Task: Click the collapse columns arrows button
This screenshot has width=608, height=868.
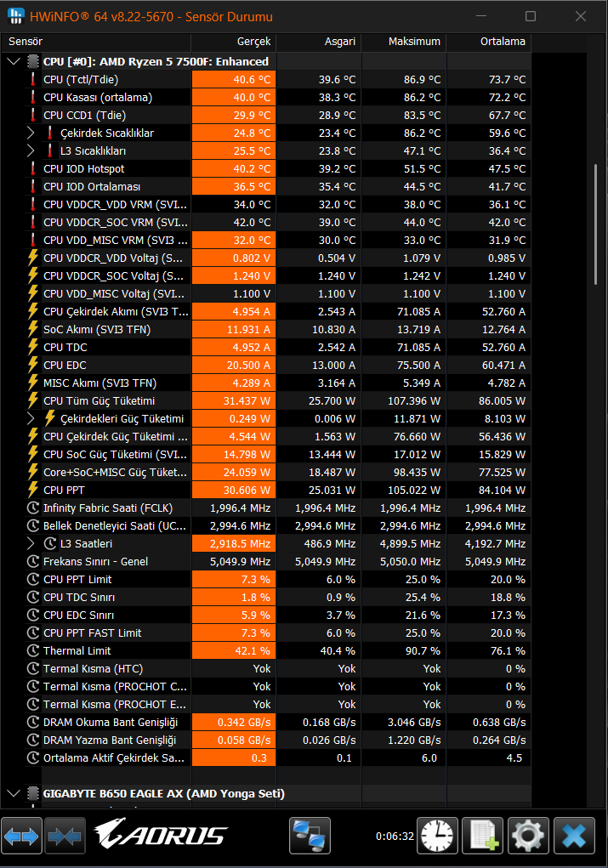Action: coord(65,836)
